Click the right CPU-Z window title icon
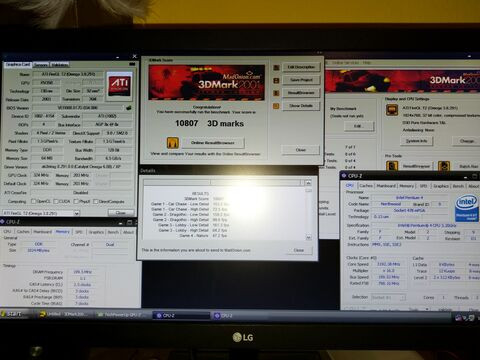The image size is (480, 360). pyautogui.click(x=344, y=176)
